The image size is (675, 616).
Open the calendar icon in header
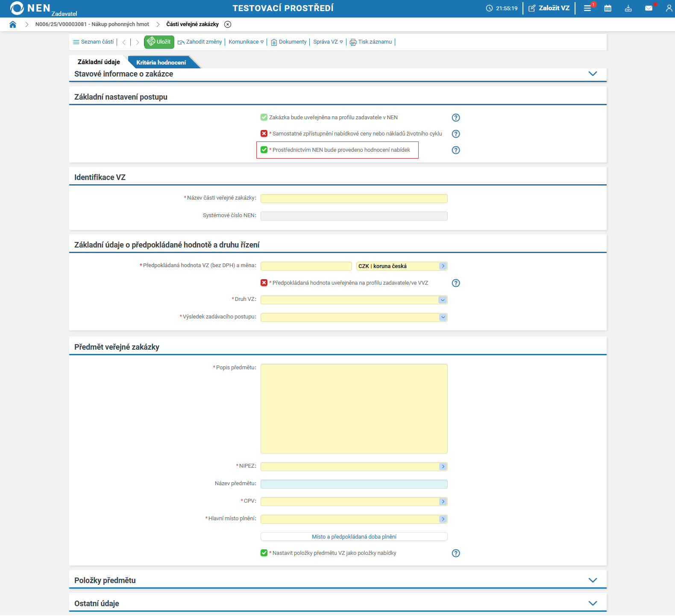[x=607, y=8]
